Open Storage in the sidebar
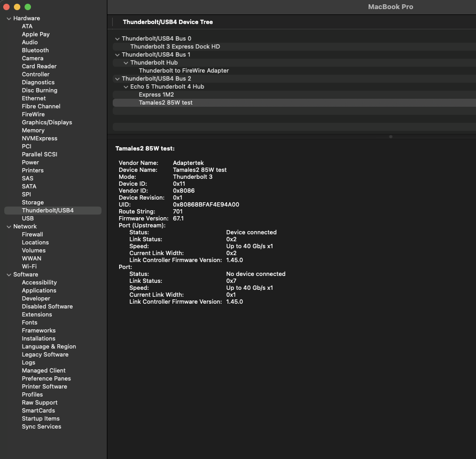Viewport: 476px width, 459px height. 33,202
